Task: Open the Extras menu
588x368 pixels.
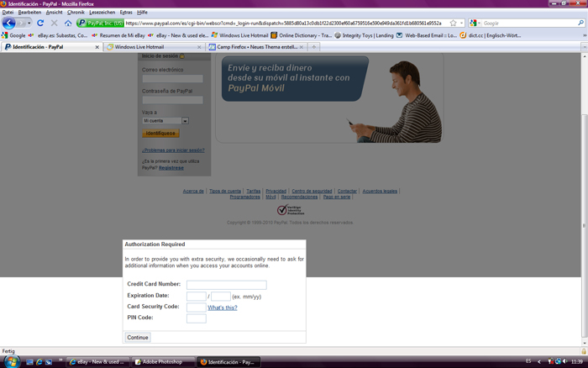Action: [x=126, y=13]
